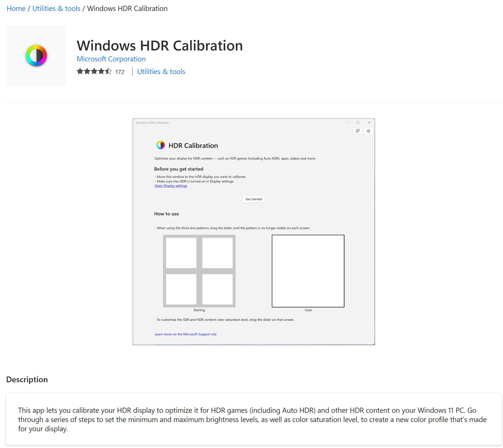Click the Windows HDR Calibration page title
503x448 pixels.
pos(160,46)
